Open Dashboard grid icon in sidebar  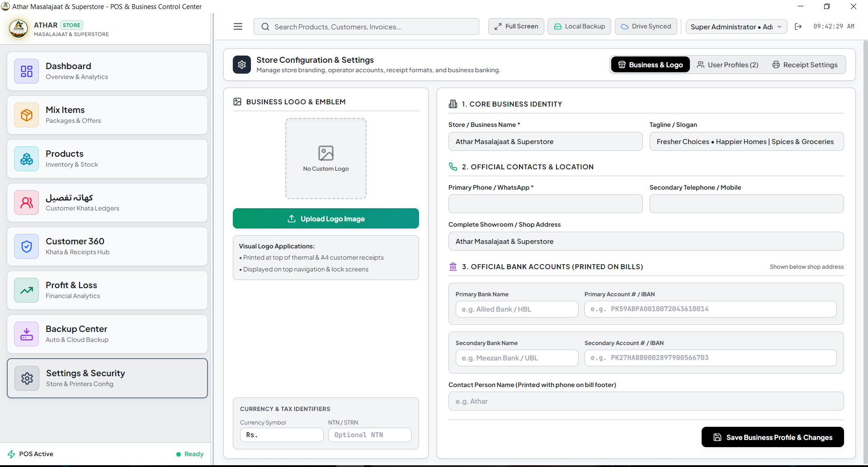point(27,71)
